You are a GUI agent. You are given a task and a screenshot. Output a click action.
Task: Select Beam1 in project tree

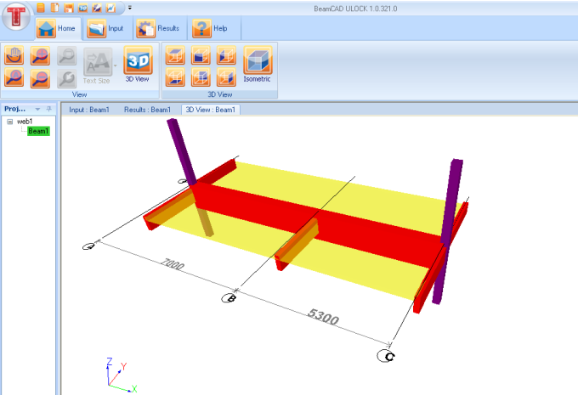pos(38,131)
